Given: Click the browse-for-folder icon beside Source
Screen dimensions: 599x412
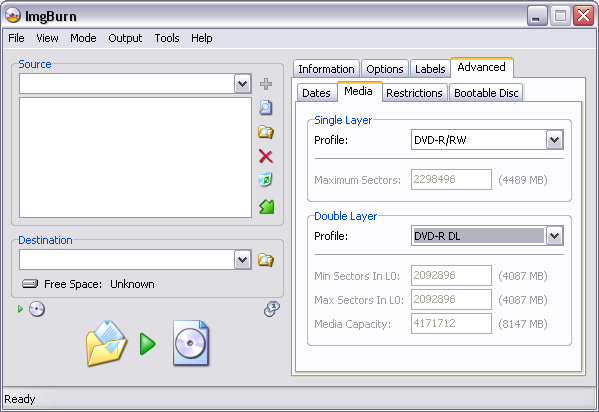Looking at the screenshot, I should point(266,132).
